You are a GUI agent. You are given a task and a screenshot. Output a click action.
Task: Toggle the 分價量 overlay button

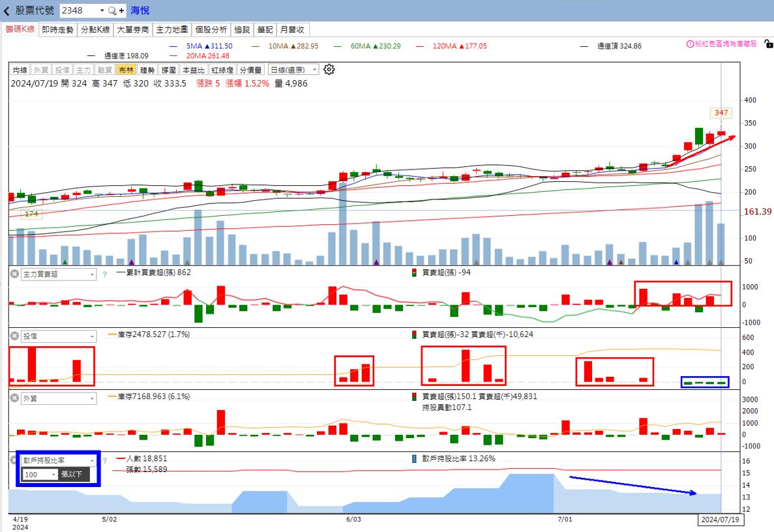coord(251,70)
